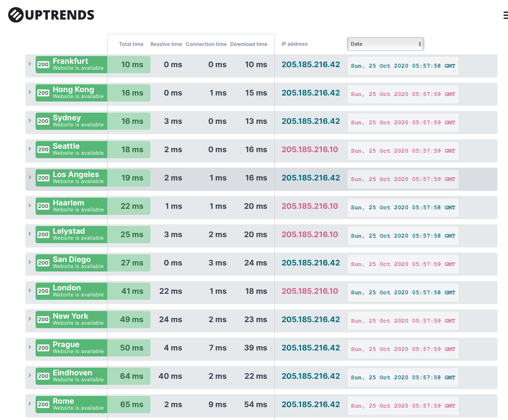Click the 64 ms total time for Eindhoven
This screenshot has height=420, width=508.
[132, 376]
